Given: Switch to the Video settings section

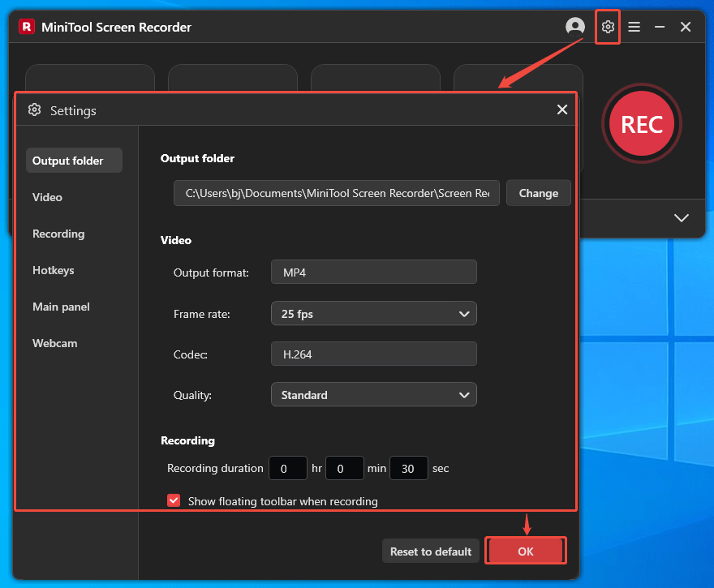Looking at the screenshot, I should [47, 197].
